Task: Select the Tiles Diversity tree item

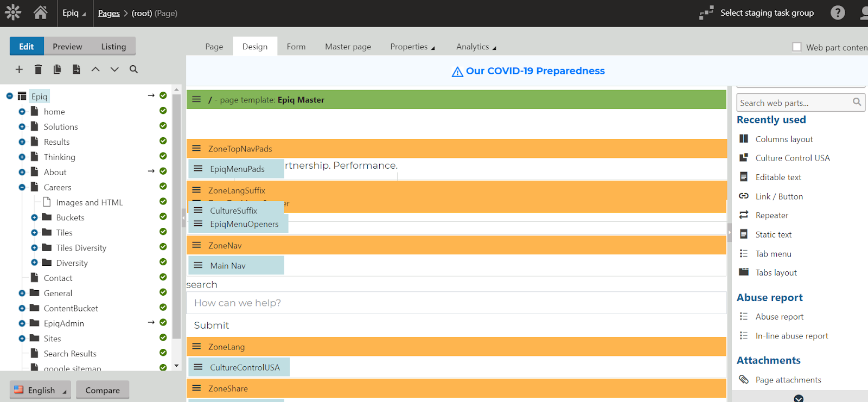Action: click(x=81, y=248)
